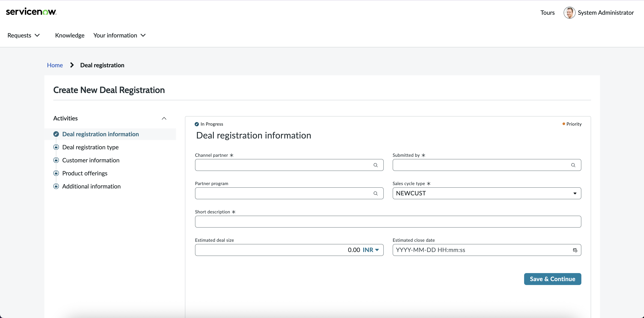
Task: Click Submitted by field label
Action: click(x=406, y=155)
